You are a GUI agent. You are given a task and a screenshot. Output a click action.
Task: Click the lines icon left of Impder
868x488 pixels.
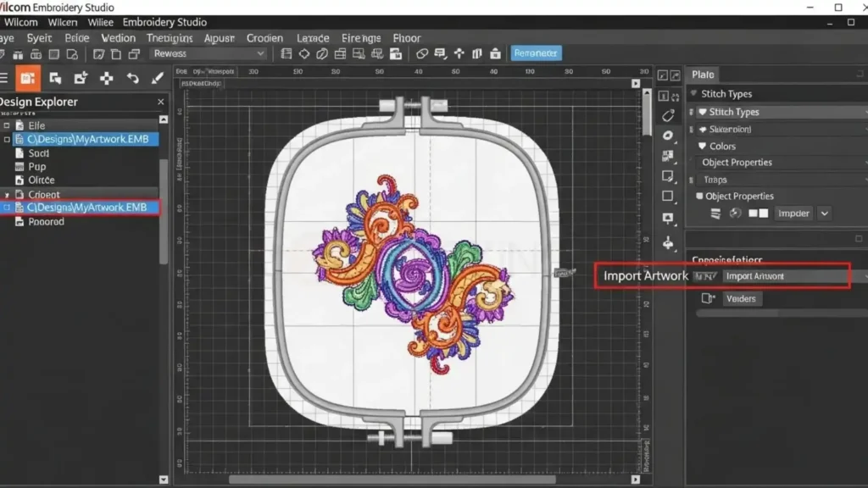[x=715, y=213]
